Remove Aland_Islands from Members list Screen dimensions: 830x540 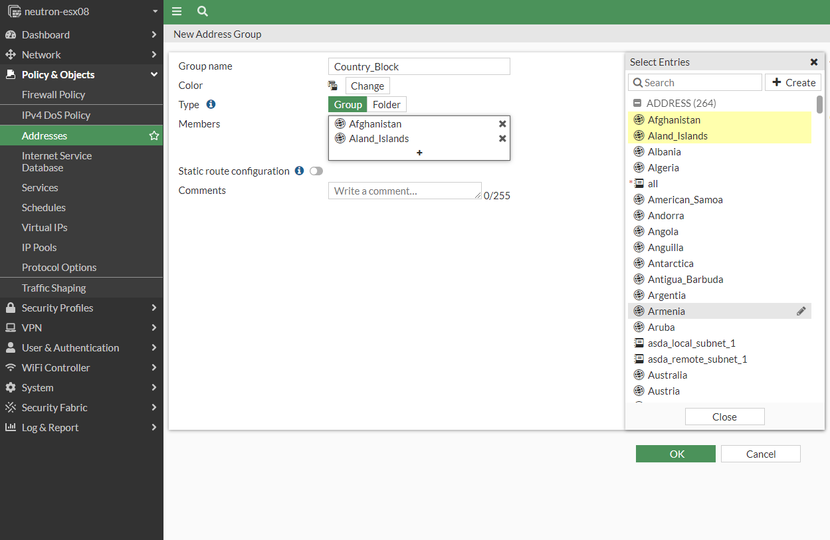(x=502, y=139)
